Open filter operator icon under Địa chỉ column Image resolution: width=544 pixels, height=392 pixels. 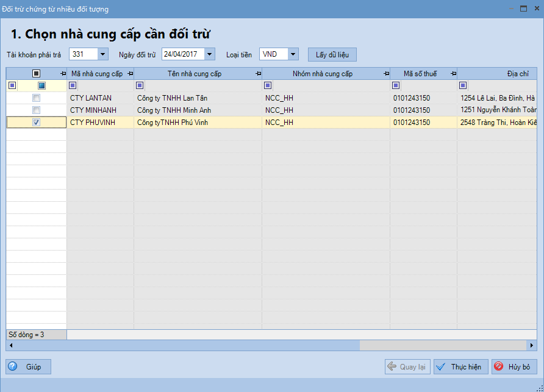pos(463,86)
